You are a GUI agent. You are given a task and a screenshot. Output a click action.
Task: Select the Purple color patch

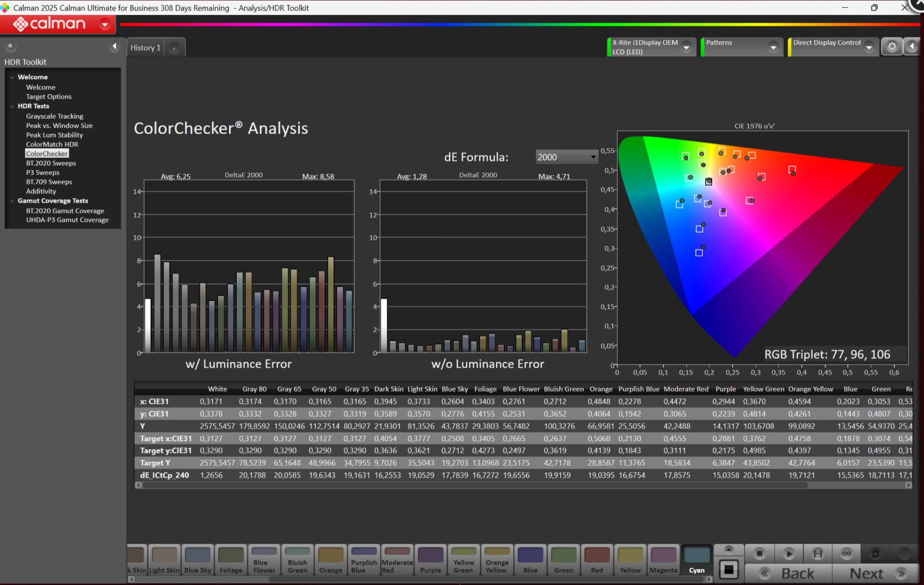click(430, 560)
